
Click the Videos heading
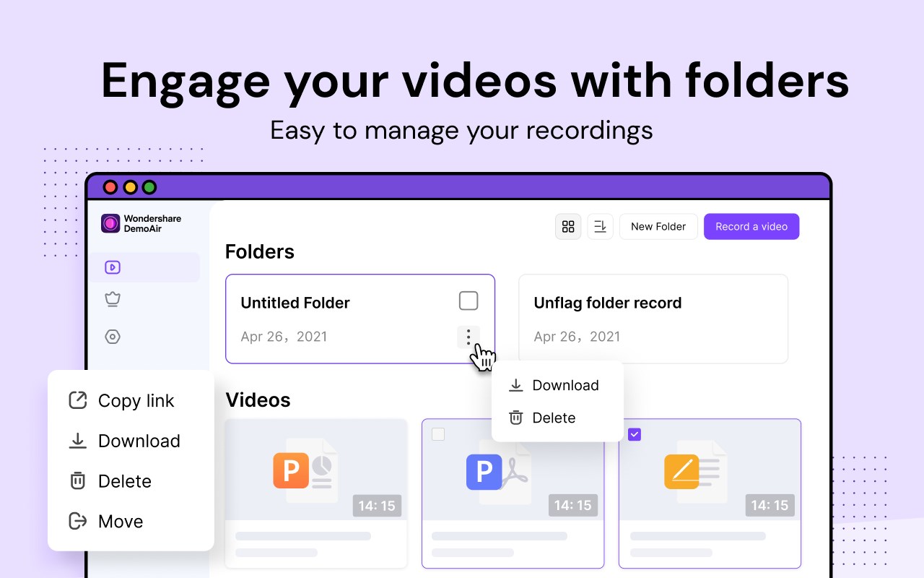258,400
